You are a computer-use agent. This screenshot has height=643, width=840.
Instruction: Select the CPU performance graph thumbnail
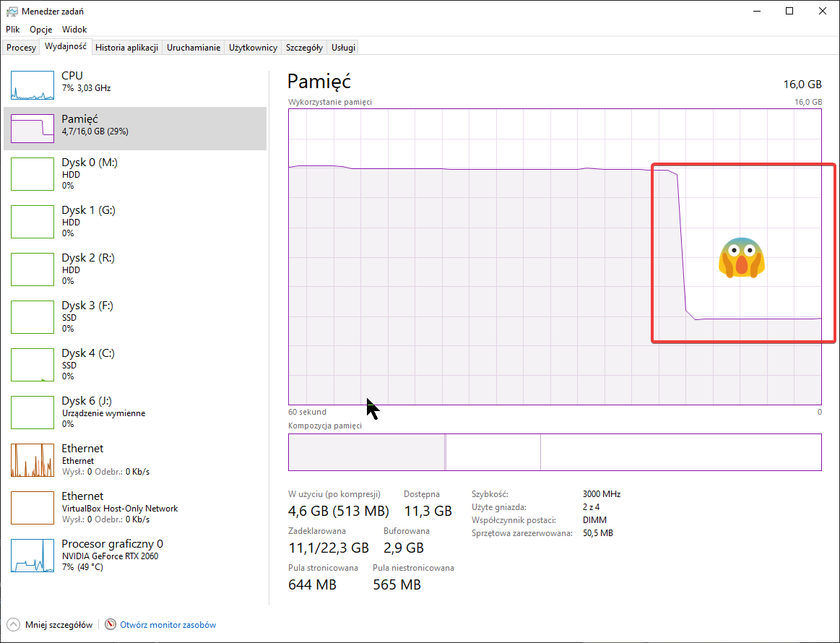tap(33, 85)
